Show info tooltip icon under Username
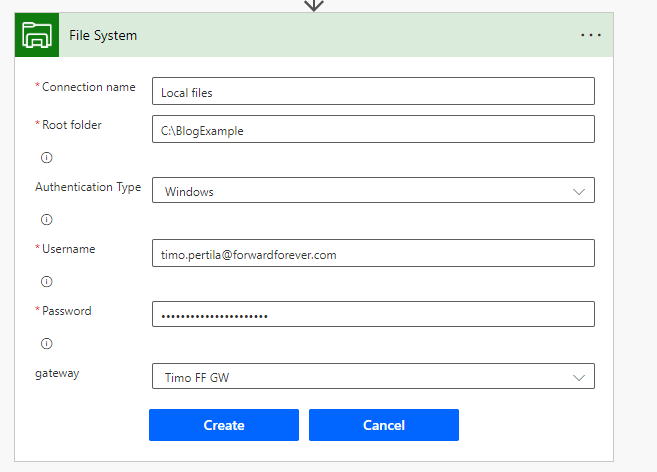 [x=46, y=281]
